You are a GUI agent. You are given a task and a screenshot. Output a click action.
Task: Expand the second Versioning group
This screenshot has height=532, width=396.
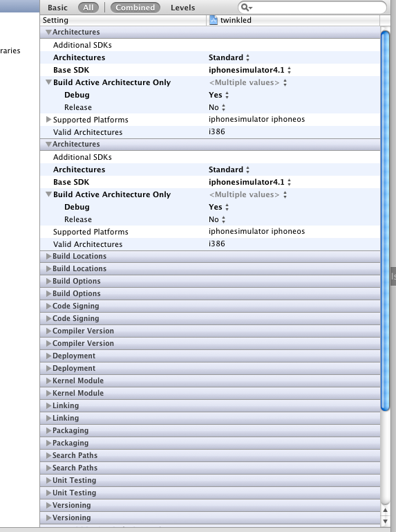tap(48, 517)
